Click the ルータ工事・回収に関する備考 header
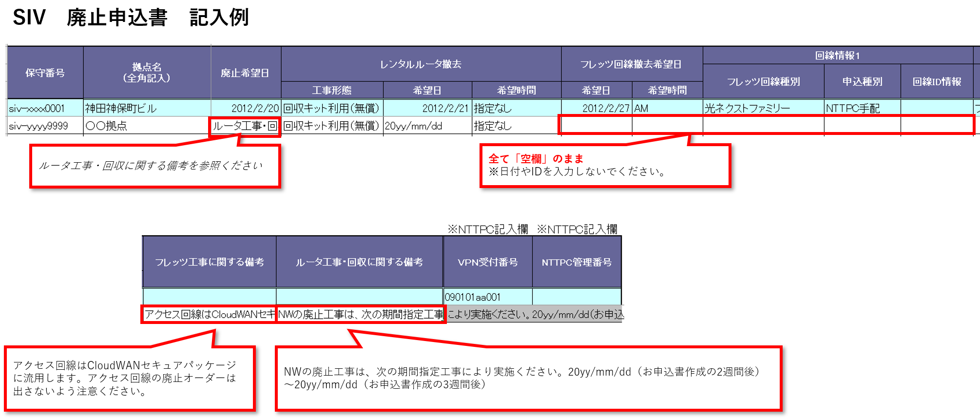This screenshot has height=418, width=980. tap(360, 262)
